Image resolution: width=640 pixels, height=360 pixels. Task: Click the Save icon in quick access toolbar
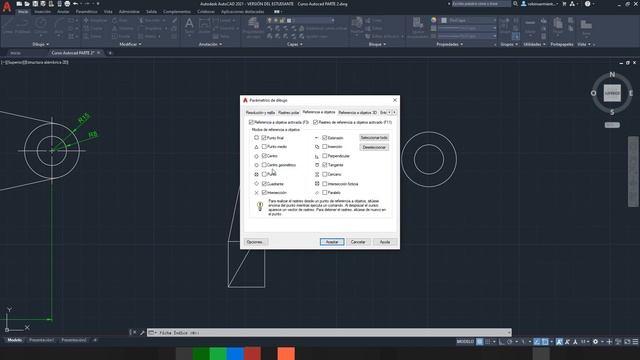(x=35, y=4)
